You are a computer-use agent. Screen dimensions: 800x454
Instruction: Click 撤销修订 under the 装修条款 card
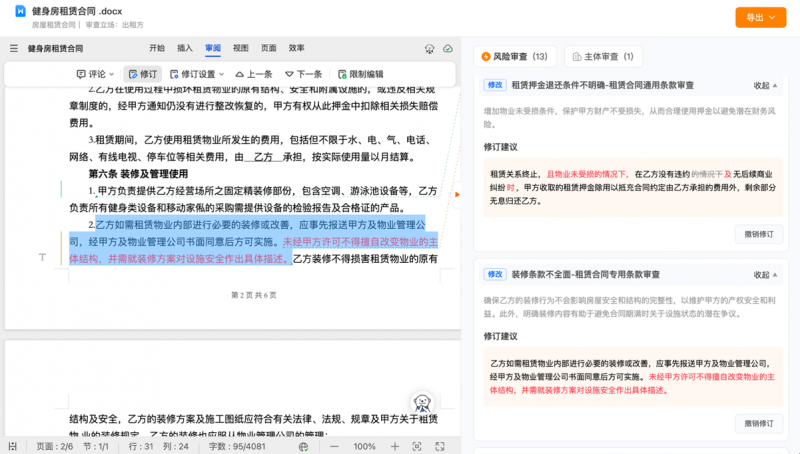(x=758, y=423)
